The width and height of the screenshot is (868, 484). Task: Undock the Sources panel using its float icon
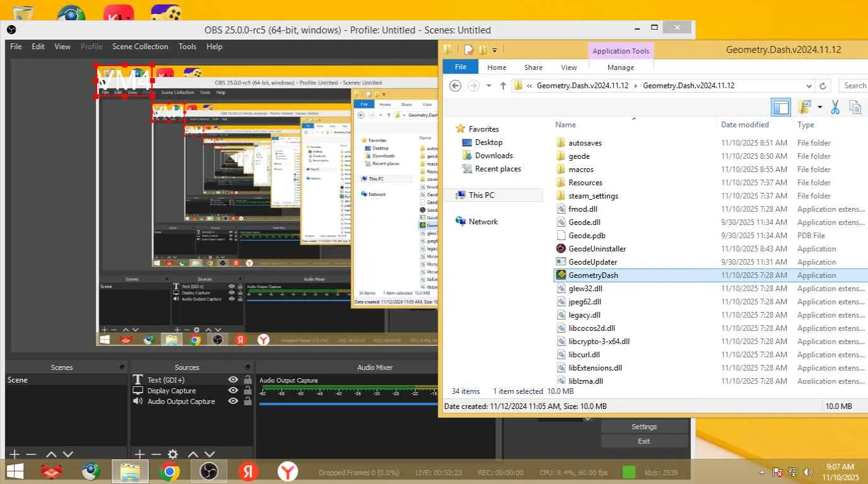point(247,367)
